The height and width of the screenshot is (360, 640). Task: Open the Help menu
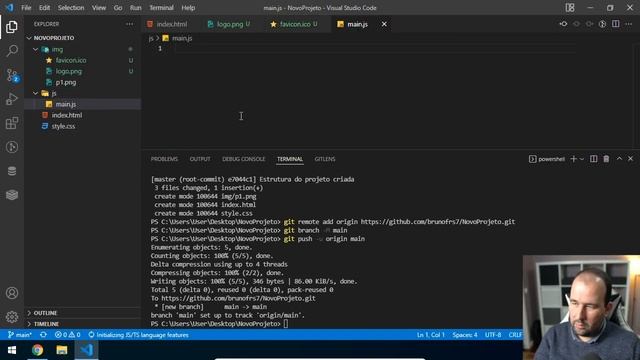pyautogui.click(x=188, y=8)
